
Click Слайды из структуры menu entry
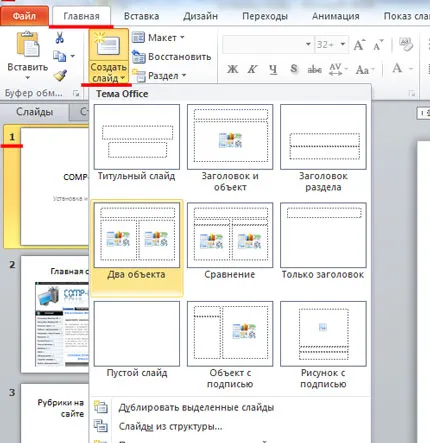170,426
